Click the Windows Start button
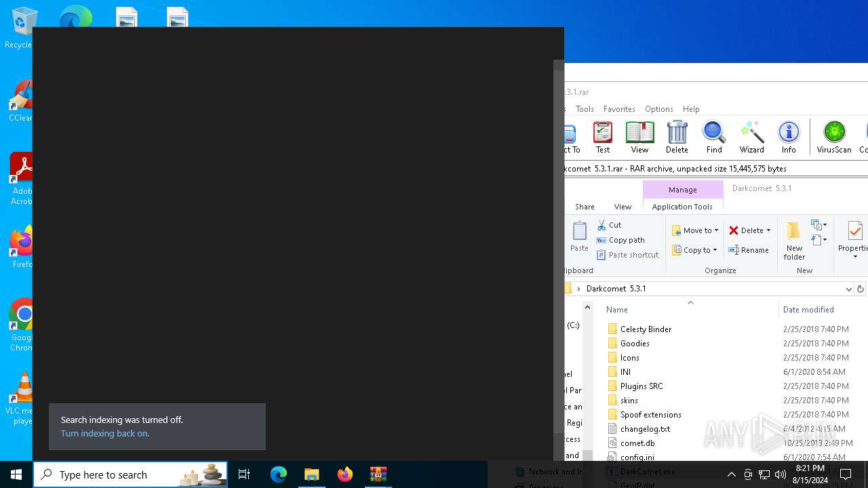The width and height of the screenshot is (868, 488). (16, 474)
